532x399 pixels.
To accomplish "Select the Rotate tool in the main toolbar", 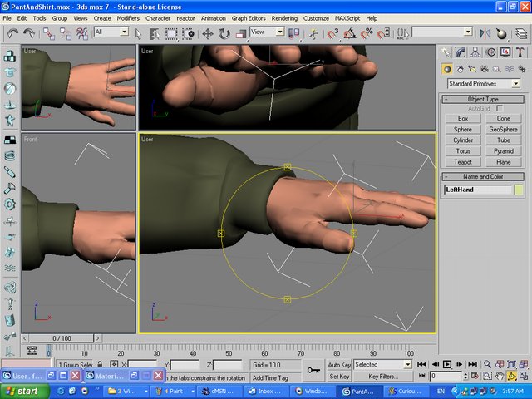I will (x=224, y=33).
